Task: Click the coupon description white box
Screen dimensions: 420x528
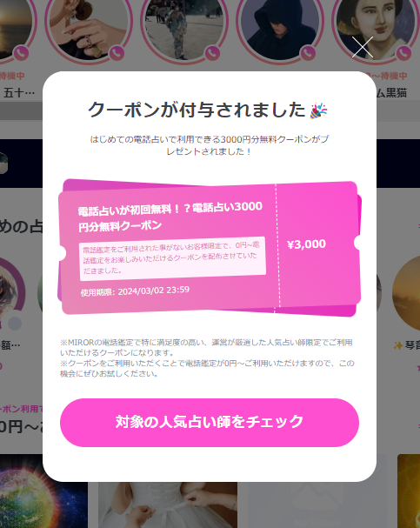Action: click(173, 258)
